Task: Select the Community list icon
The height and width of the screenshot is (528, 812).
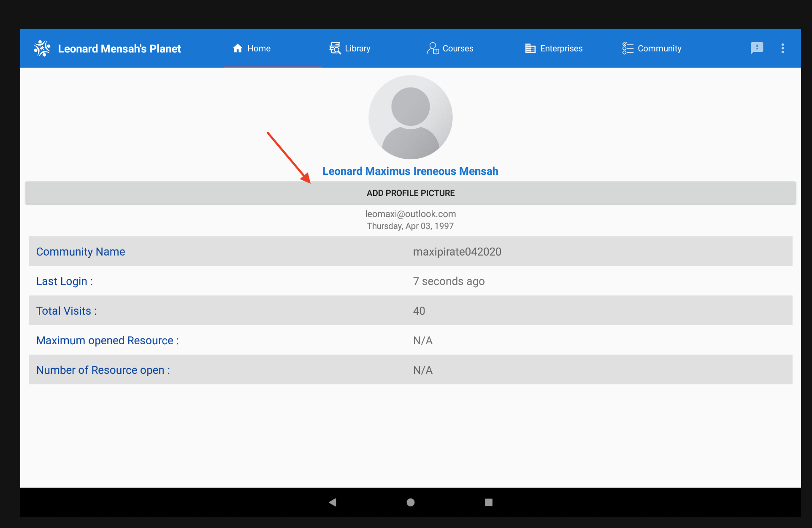Action: coord(628,48)
